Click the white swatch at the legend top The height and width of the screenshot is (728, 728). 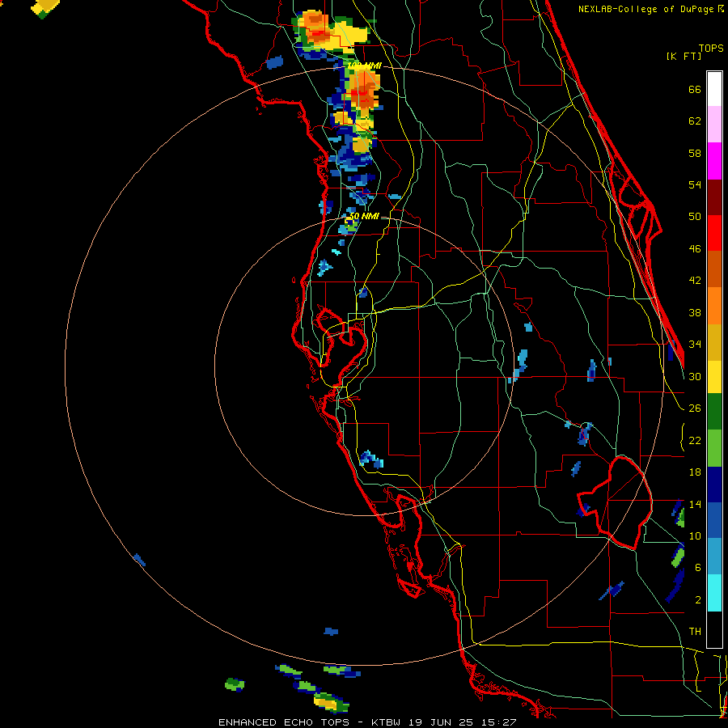click(x=714, y=89)
